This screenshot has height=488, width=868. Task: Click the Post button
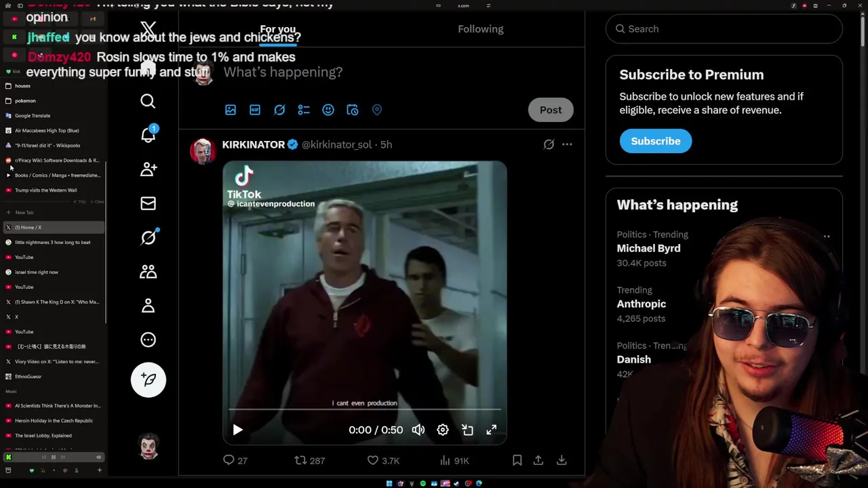(551, 110)
